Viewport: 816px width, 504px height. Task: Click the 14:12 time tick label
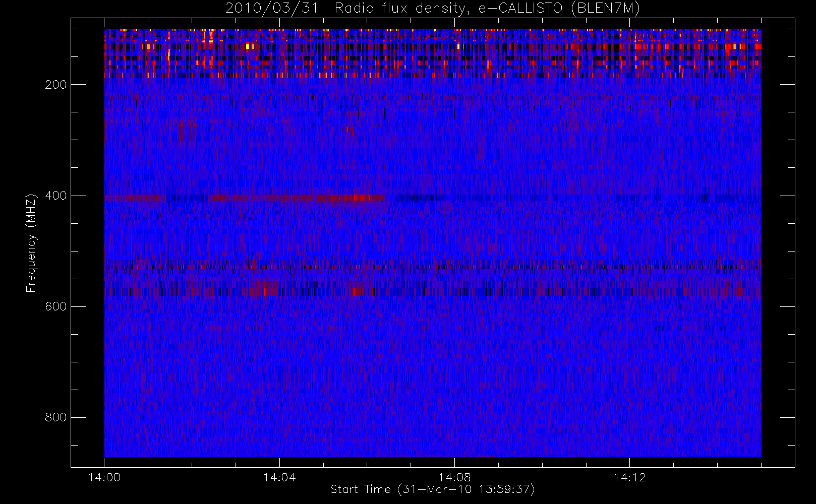pos(629,477)
